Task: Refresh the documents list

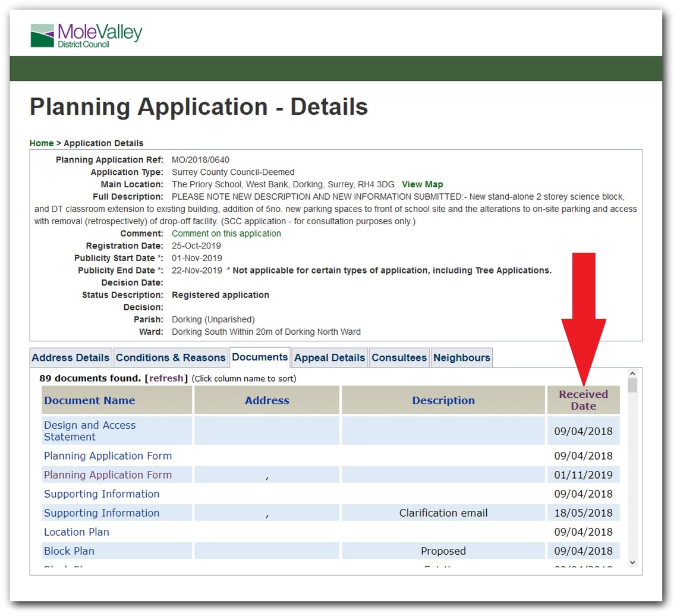Action: [168, 379]
